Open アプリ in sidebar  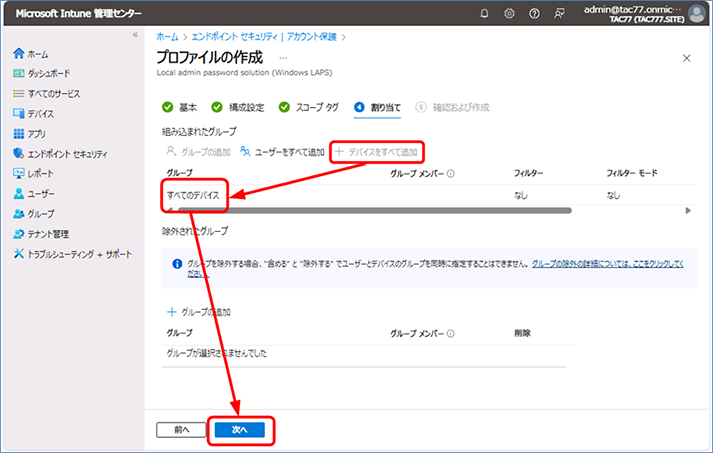(30, 134)
